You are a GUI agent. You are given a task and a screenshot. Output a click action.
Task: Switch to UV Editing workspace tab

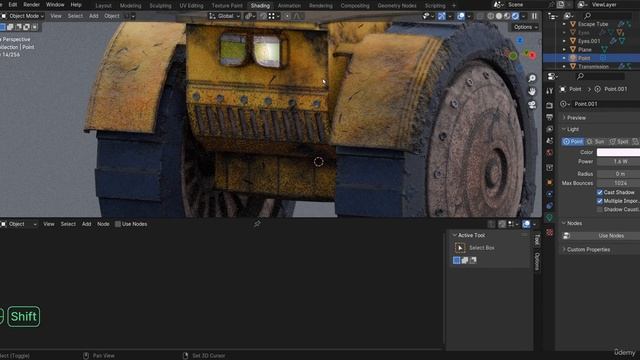(191, 6)
